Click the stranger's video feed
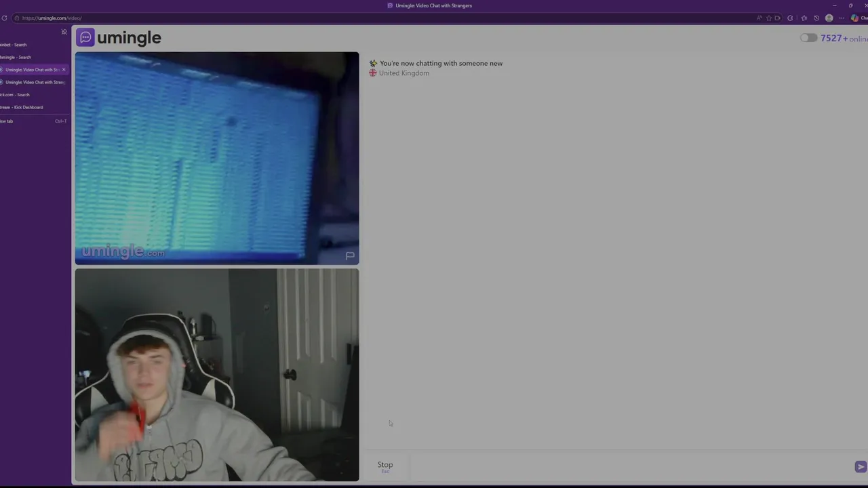868x488 pixels. coord(217,158)
